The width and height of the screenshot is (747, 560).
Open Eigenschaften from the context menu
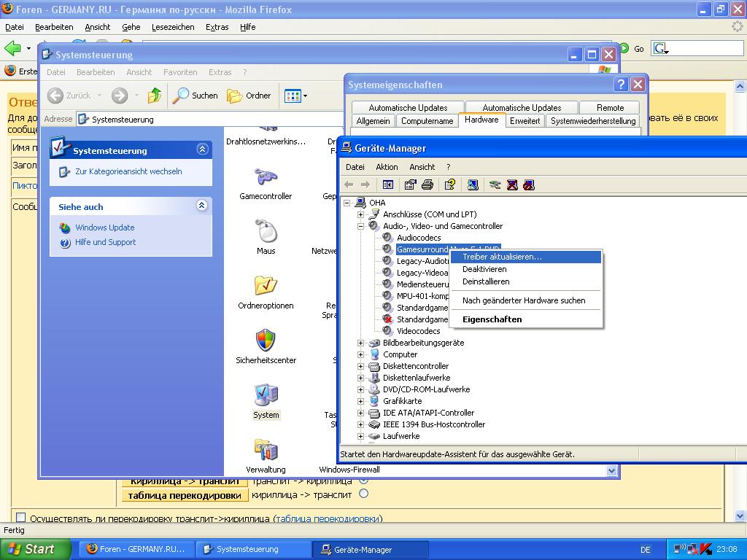coord(525,319)
